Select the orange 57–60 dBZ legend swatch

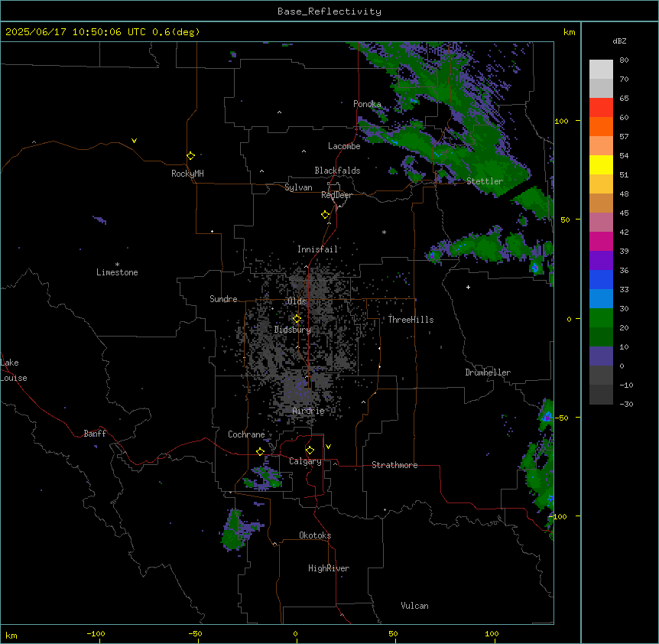601,127
